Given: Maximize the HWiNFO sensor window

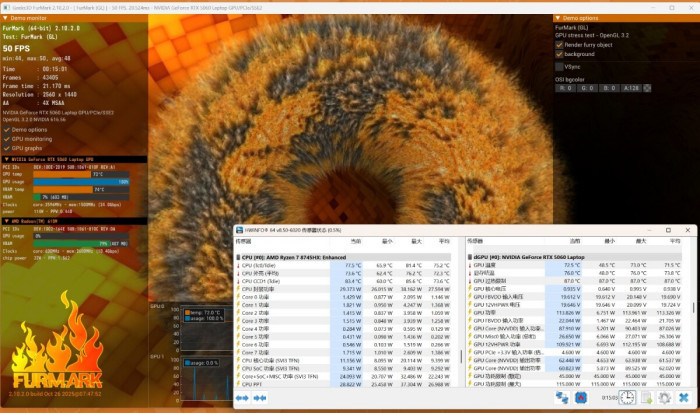Looking at the screenshot, I should point(668,230).
